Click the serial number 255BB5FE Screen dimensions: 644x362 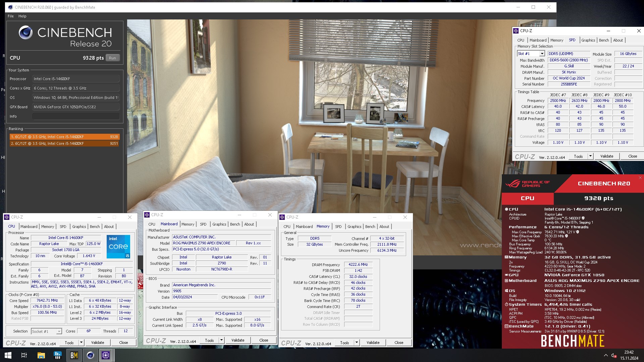click(x=569, y=84)
